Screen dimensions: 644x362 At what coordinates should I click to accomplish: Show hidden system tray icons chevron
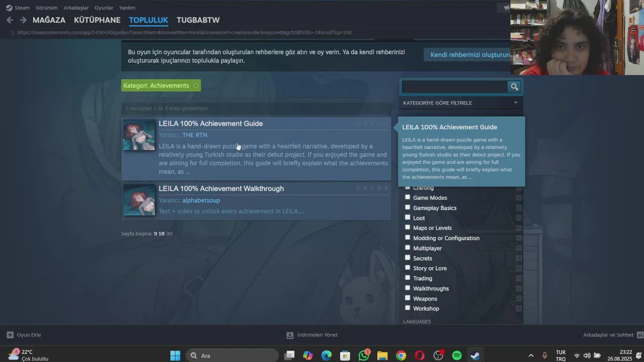531,355
